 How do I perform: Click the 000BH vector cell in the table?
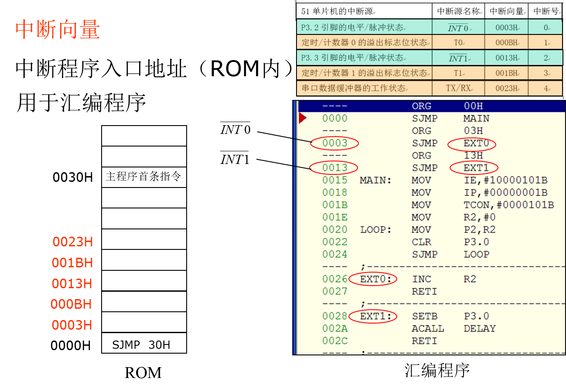pyautogui.click(x=507, y=42)
